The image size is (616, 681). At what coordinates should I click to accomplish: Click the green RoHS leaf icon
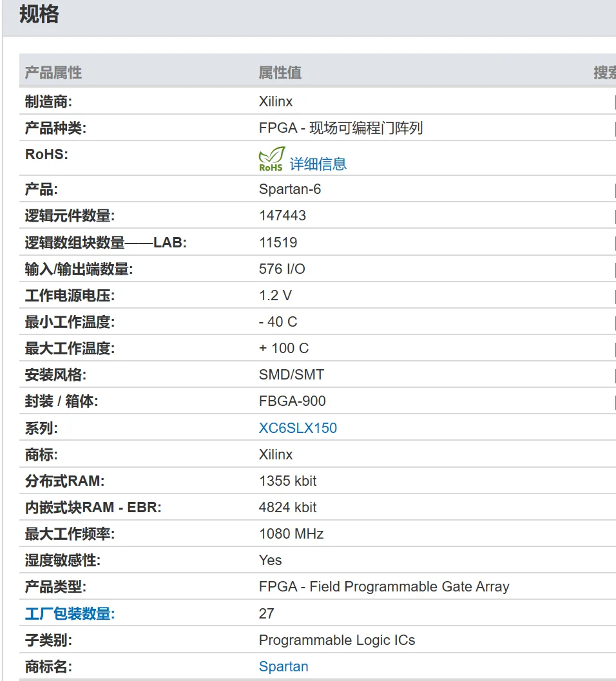271,159
